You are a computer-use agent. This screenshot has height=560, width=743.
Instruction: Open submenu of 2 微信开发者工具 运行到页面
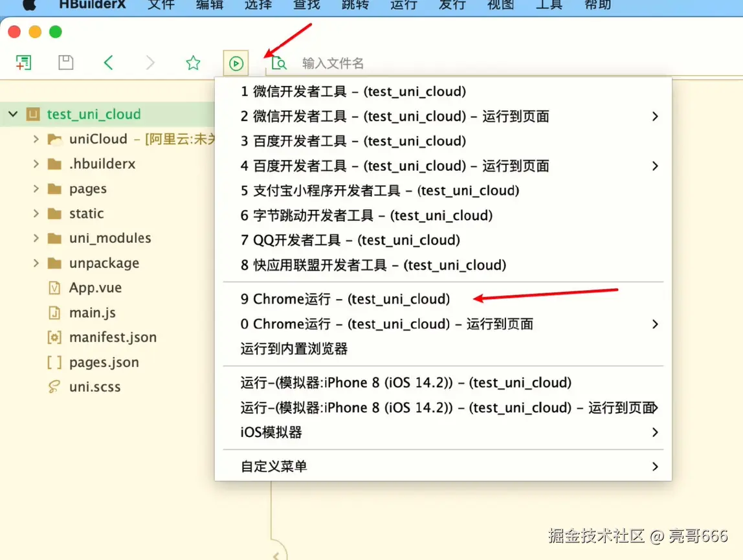click(654, 116)
